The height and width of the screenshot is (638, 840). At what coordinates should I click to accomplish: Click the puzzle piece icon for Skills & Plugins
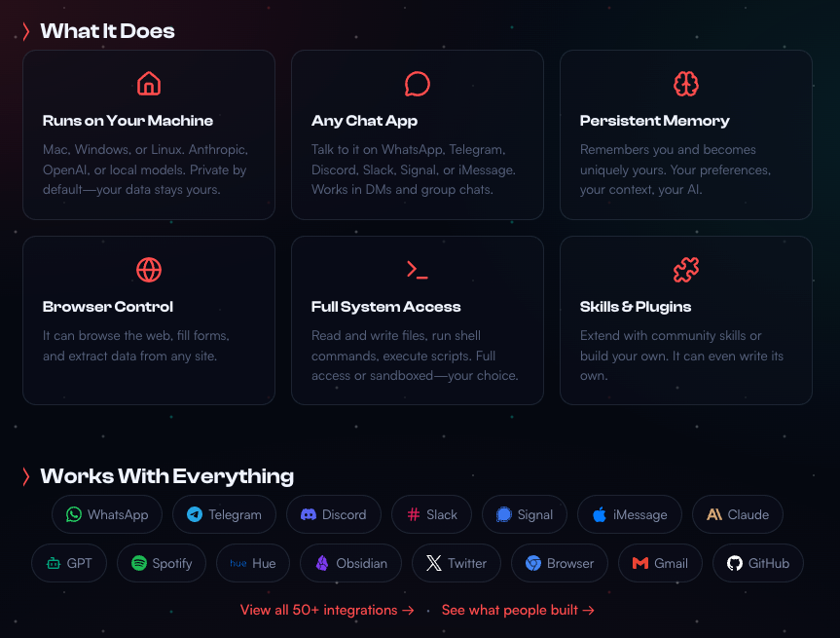pos(686,269)
